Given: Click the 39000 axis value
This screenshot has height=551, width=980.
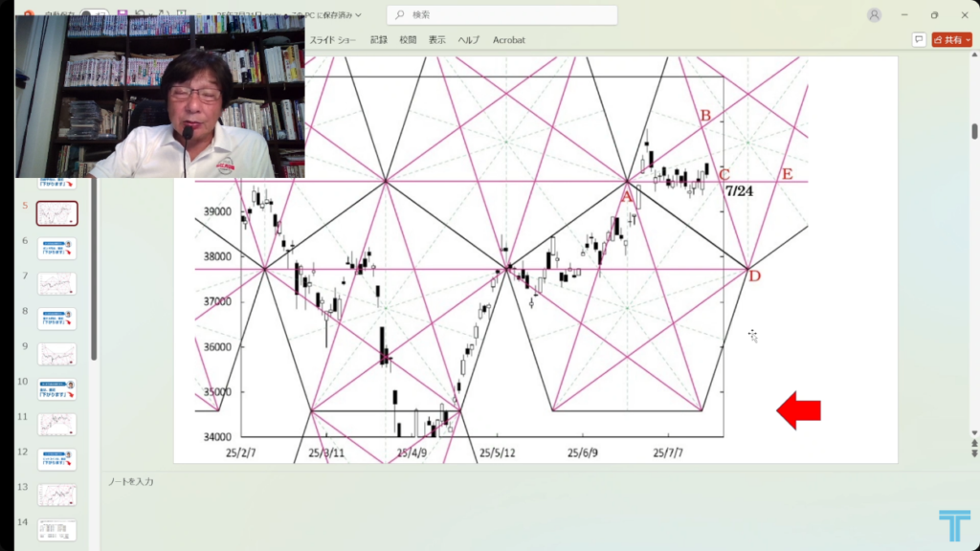Looking at the screenshot, I should (x=217, y=211).
